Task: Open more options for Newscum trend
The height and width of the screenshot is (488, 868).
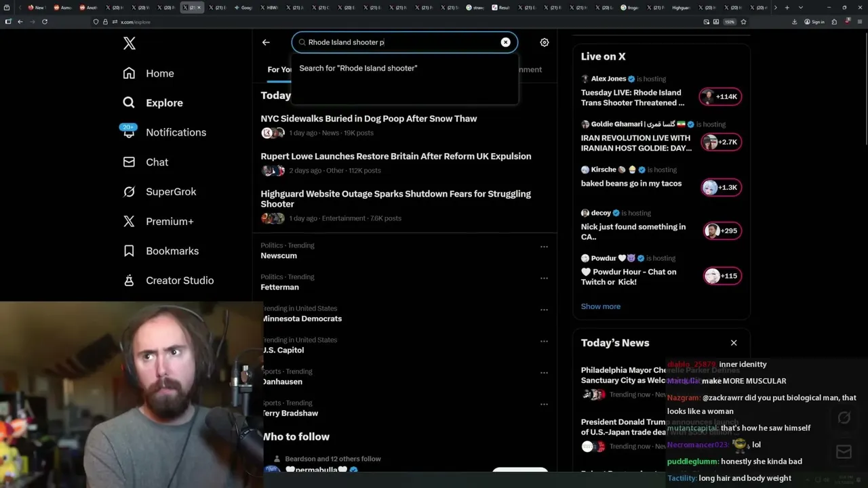Action: click(x=544, y=247)
